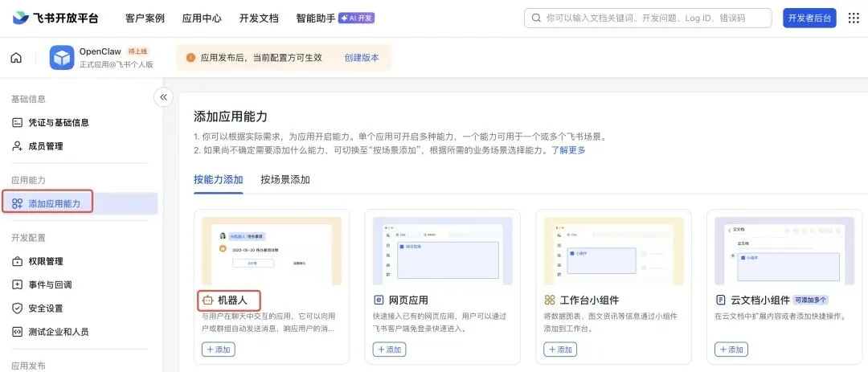
Task: Click 添加 button on 工作台小组件 card
Action: [x=560, y=350]
